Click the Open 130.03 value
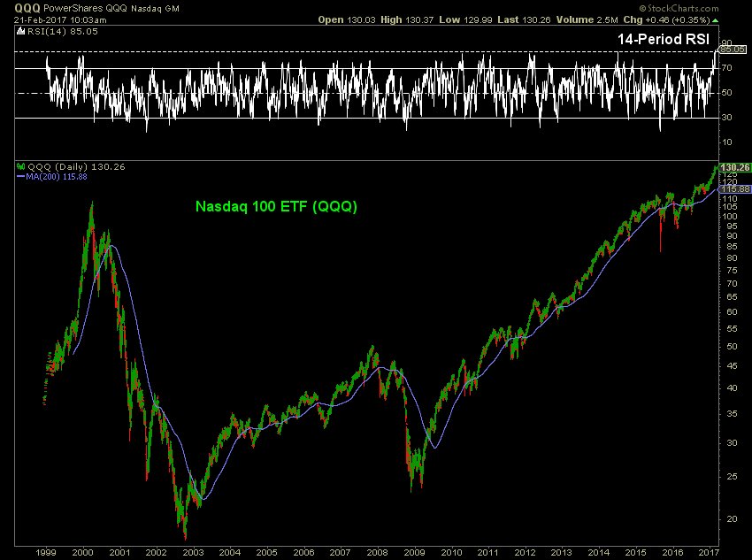This screenshot has width=752, height=560. tap(347, 19)
